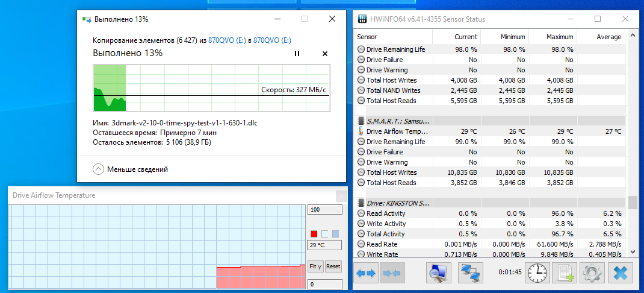Click the 98.0 % current Drive Remaining Life value
Image resolution: width=644 pixels, height=293 pixels.
click(x=466, y=49)
